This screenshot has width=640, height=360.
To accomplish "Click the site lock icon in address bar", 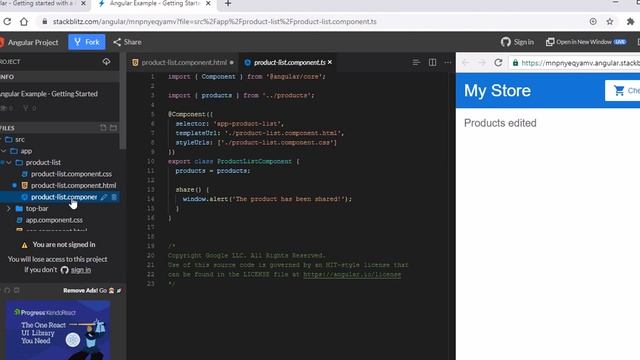I will (45, 22).
